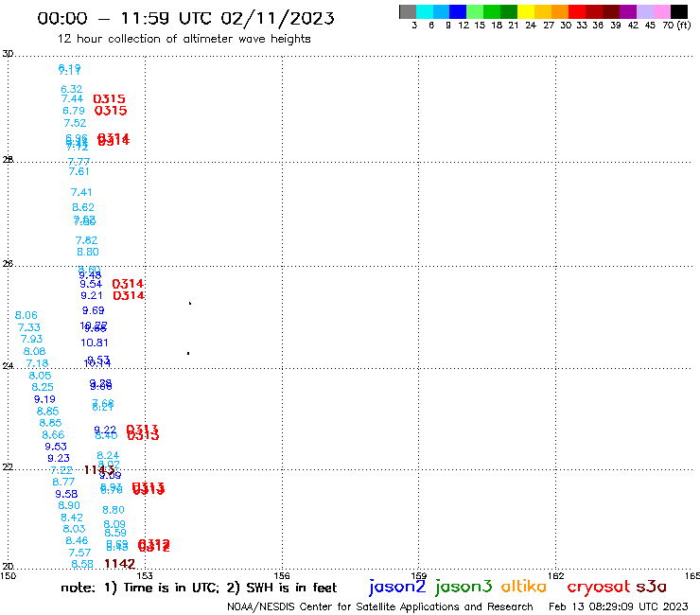Click the cyan swatch in the wave height legend

[425, 11]
